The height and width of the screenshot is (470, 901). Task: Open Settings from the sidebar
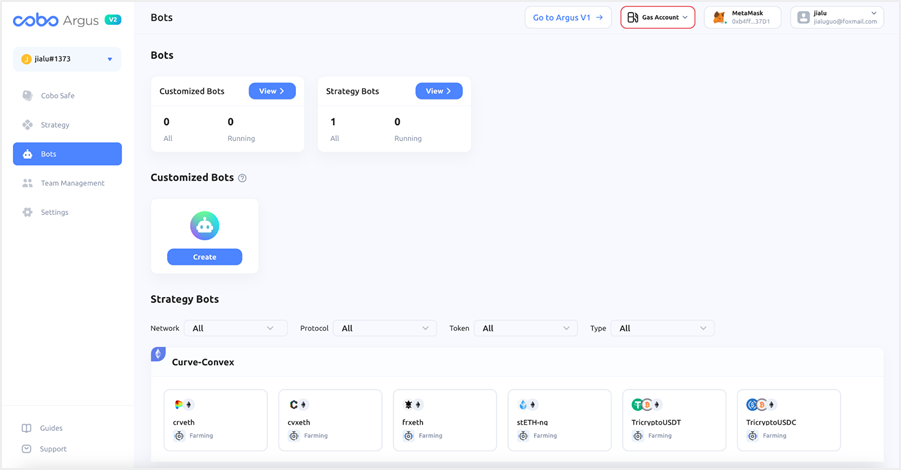(x=54, y=212)
